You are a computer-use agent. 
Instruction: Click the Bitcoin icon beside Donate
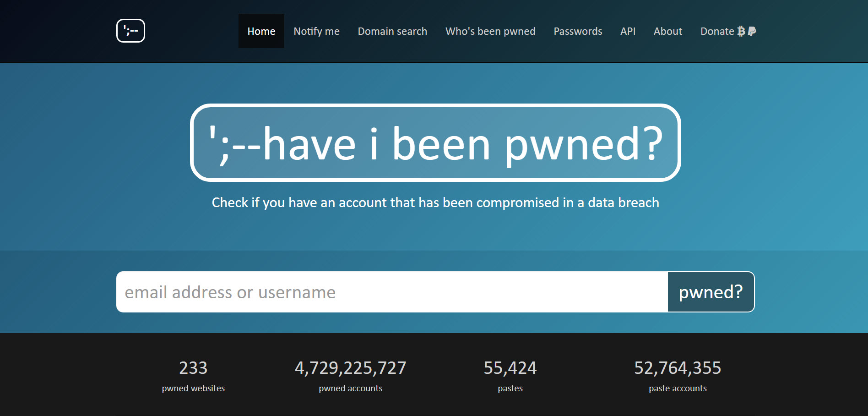point(741,31)
